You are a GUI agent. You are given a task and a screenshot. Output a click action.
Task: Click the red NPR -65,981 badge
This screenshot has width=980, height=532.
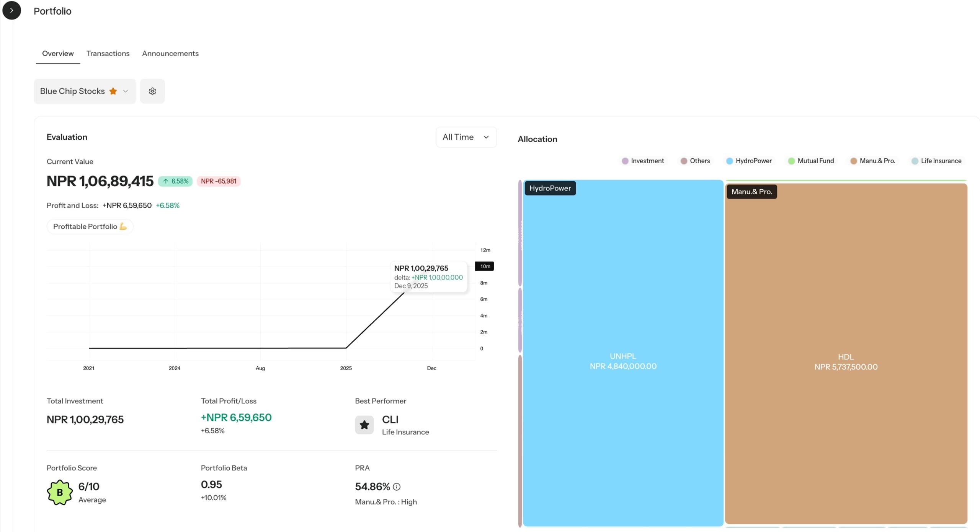pyautogui.click(x=219, y=181)
